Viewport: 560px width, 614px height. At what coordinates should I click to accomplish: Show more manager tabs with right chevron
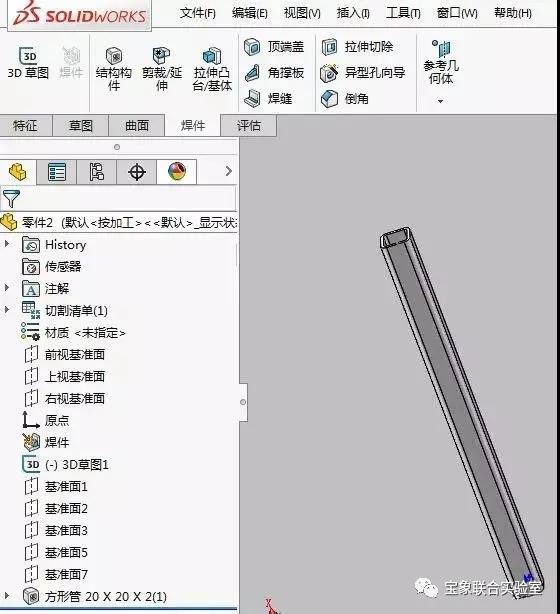click(x=229, y=171)
